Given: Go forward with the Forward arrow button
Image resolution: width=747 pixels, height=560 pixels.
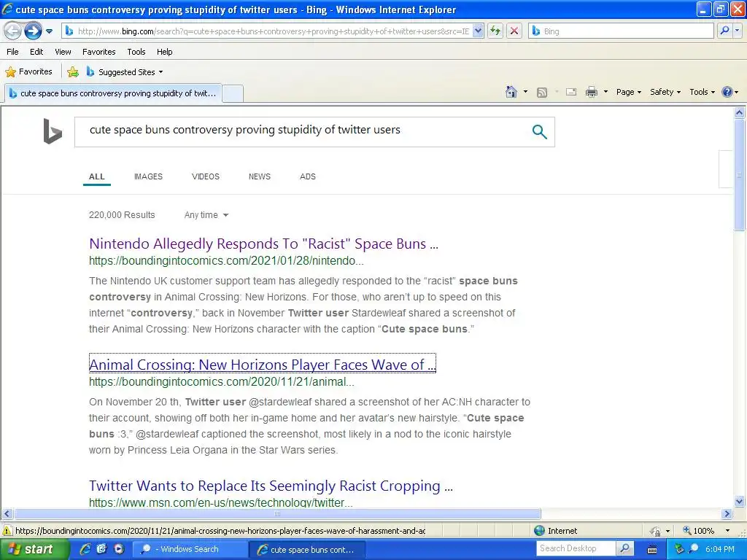Looking at the screenshot, I should coord(33,31).
